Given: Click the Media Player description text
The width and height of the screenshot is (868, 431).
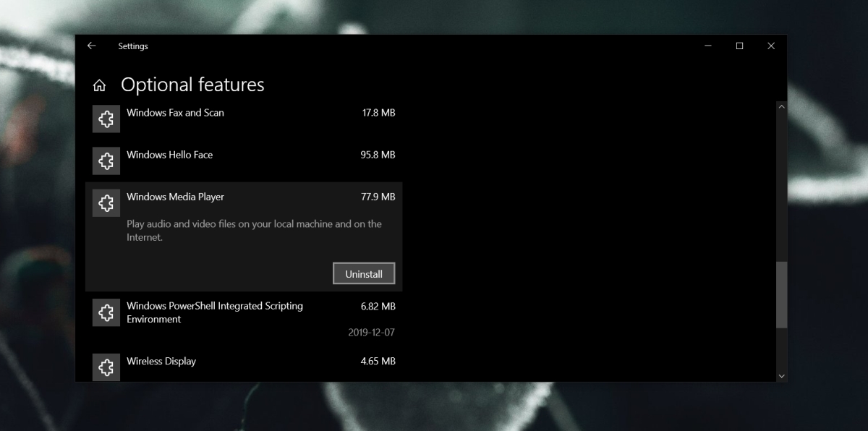Looking at the screenshot, I should pos(254,231).
